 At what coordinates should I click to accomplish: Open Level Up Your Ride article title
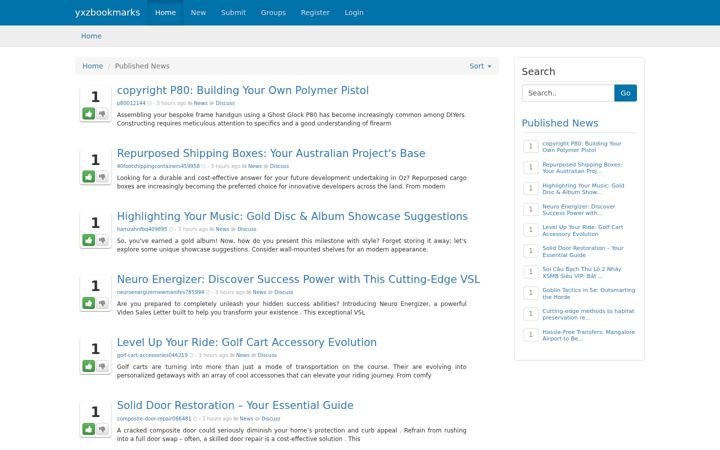click(x=247, y=342)
